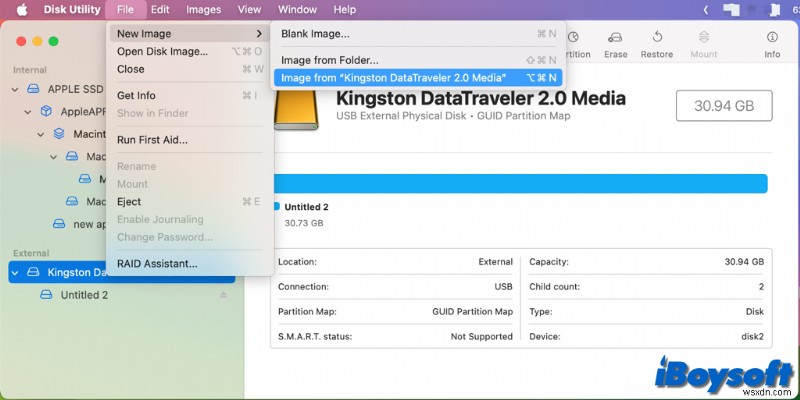Viewport: 800px width, 400px height.
Task: Click the disk2 device value
Action: pos(752,336)
